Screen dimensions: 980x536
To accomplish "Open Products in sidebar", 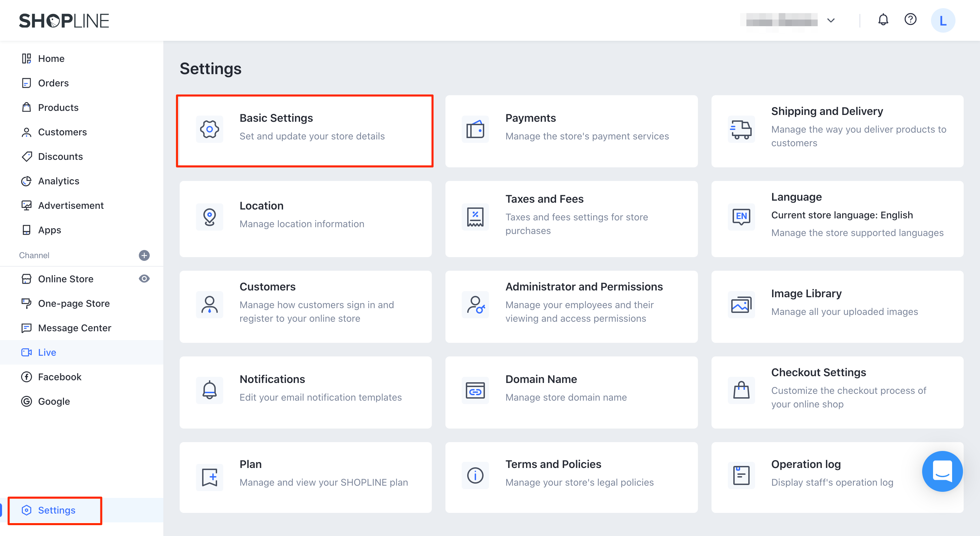I will tap(58, 107).
